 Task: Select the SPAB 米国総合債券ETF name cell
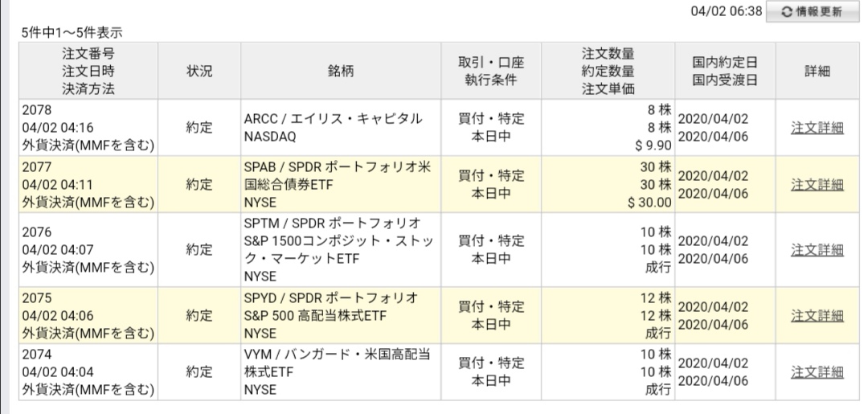(x=341, y=184)
